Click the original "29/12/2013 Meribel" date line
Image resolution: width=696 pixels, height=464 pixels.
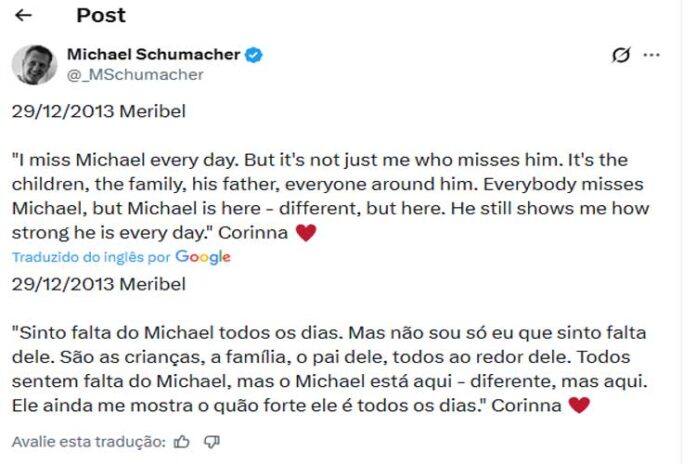coord(98,110)
